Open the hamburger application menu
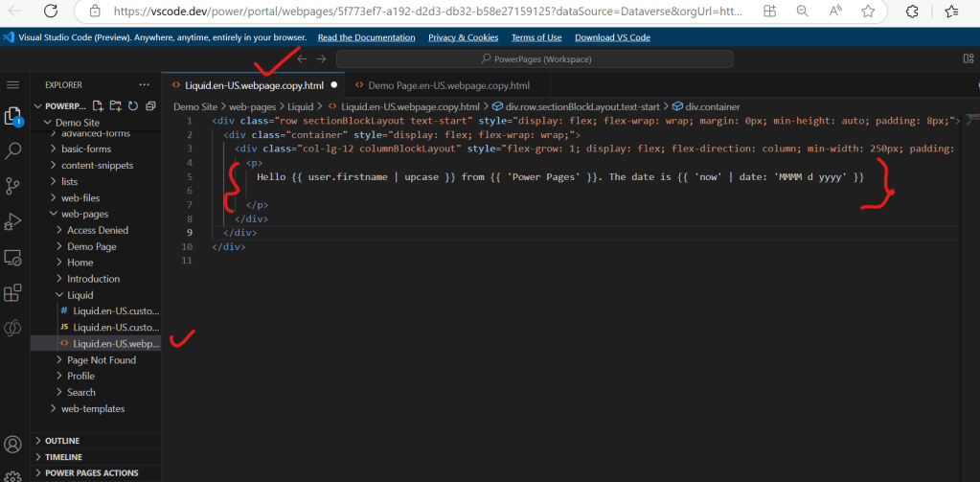The width and height of the screenshot is (980, 482). [x=13, y=85]
